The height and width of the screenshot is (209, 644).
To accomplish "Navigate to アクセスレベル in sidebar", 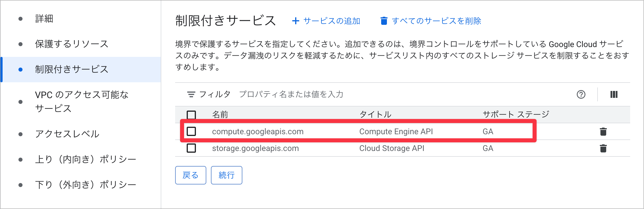I will [67, 134].
